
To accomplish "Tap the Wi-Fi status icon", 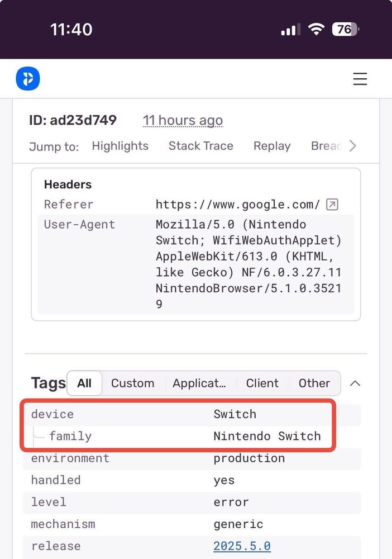I will tap(316, 29).
